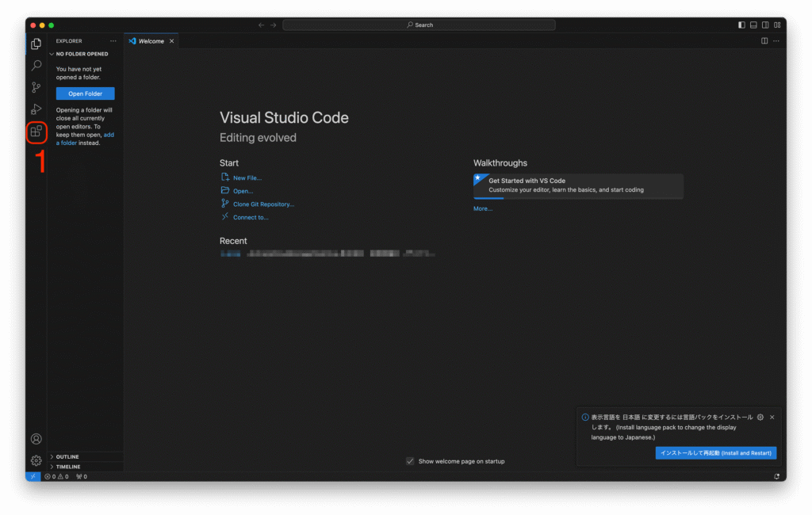Open Explorer Views and More Actions ellipsis

[x=113, y=41]
